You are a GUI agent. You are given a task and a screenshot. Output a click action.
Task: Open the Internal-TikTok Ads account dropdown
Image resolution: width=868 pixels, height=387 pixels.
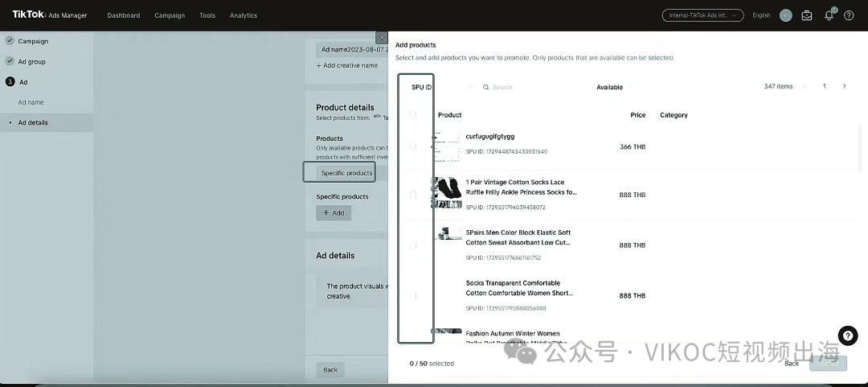[702, 15]
